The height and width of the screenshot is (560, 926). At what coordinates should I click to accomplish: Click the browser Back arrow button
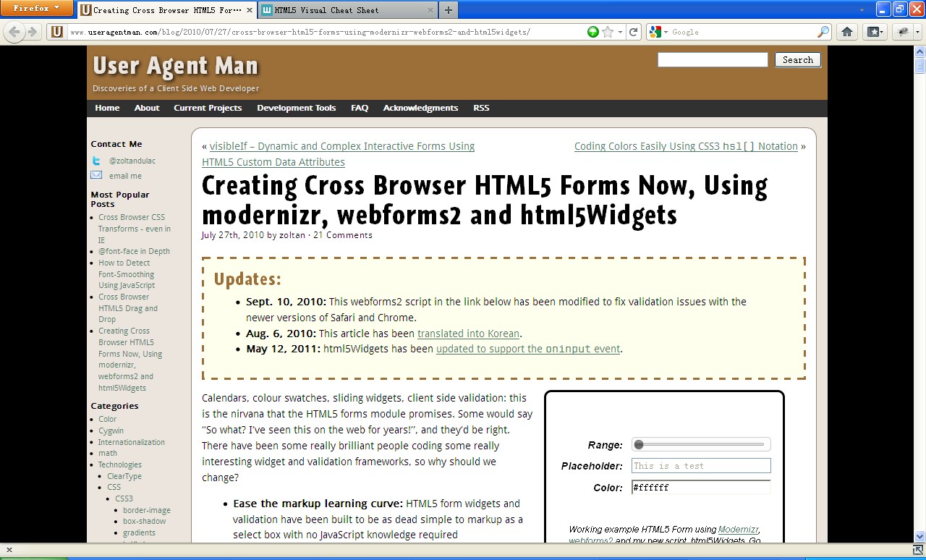tap(14, 32)
